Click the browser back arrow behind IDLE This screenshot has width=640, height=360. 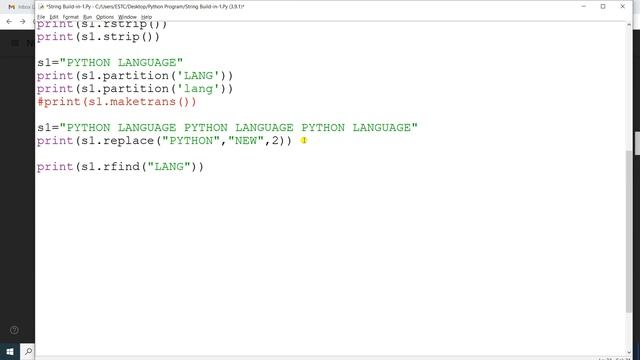click(x=9, y=21)
